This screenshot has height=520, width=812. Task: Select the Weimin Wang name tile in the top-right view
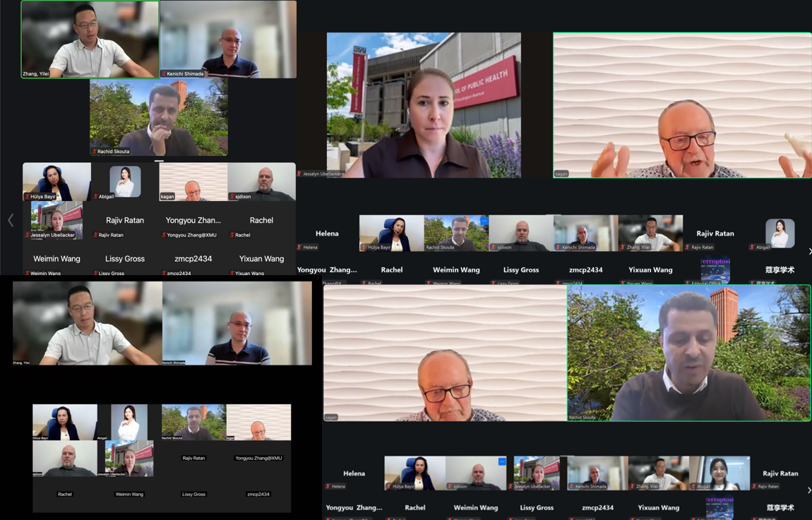[456, 270]
